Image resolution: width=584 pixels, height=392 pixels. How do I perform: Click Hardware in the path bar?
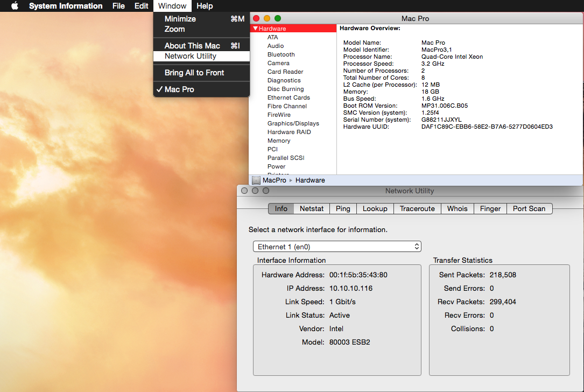click(x=310, y=180)
